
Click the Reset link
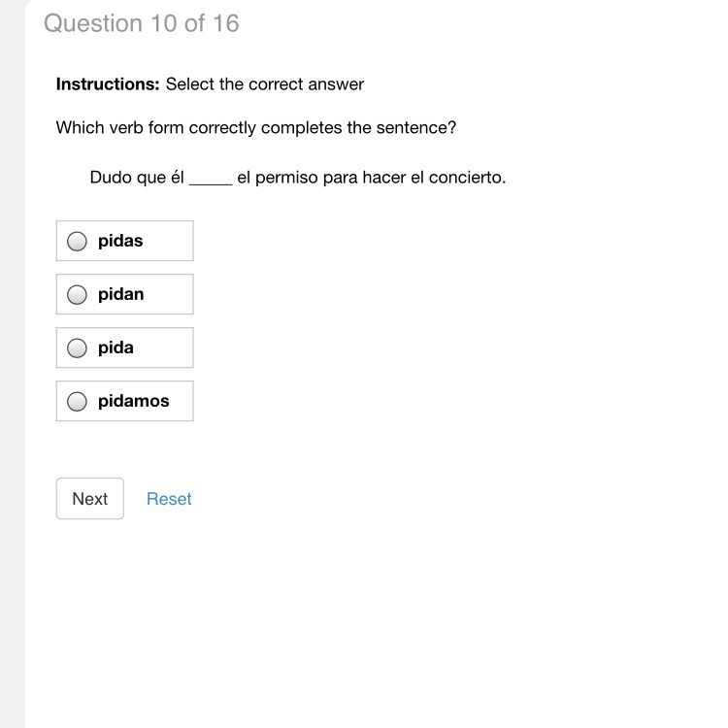point(169,499)
